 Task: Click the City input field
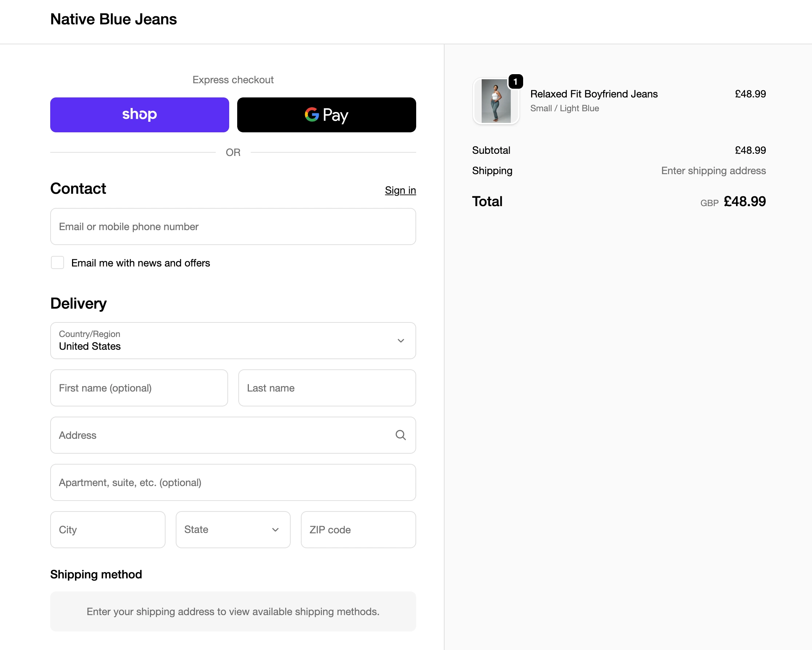tap(108, 530)
